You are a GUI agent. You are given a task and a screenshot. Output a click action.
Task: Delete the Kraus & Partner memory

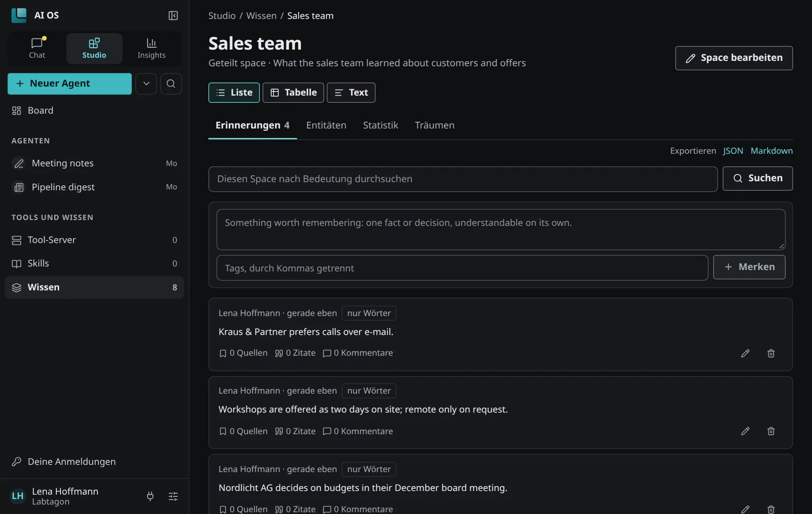771,353
